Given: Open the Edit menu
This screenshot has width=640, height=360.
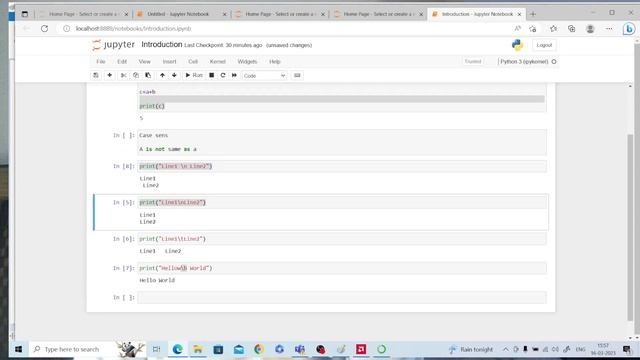Looking at the screenshot, I should (x=122, y=62).
